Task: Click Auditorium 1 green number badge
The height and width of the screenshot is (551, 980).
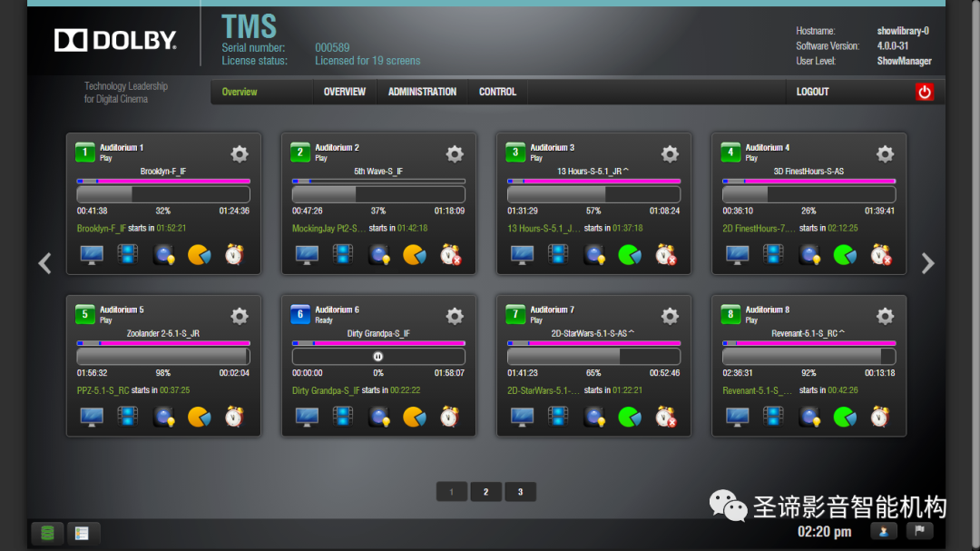Action: click(x=85, y=153)
